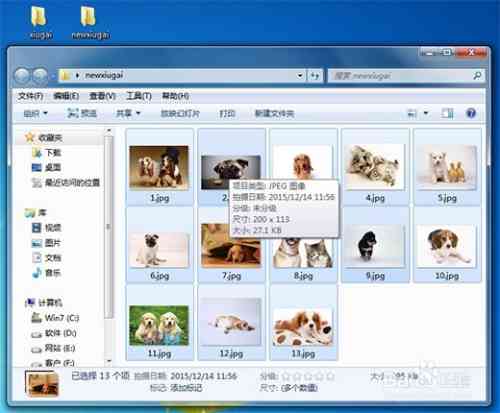This screenshot has width=500, height=413.
Task: Select thumbnail 6.jpg
Action: tap(159, 245)
